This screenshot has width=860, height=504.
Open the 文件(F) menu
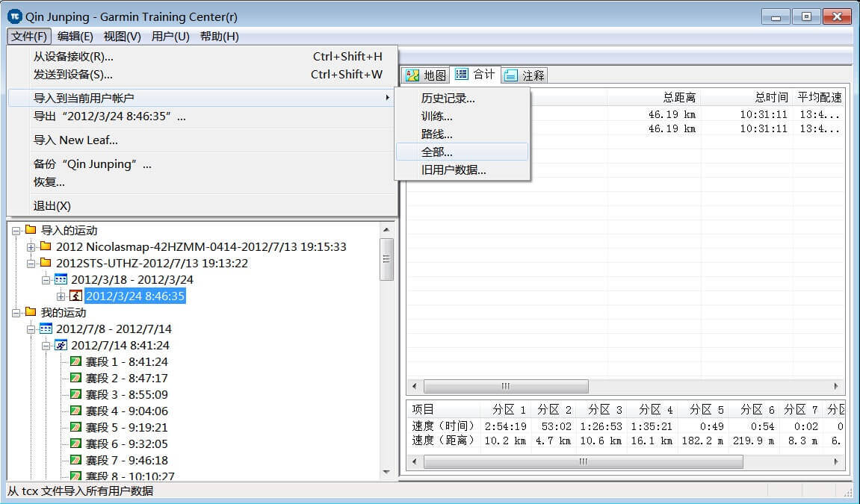(x=30, y=36)
